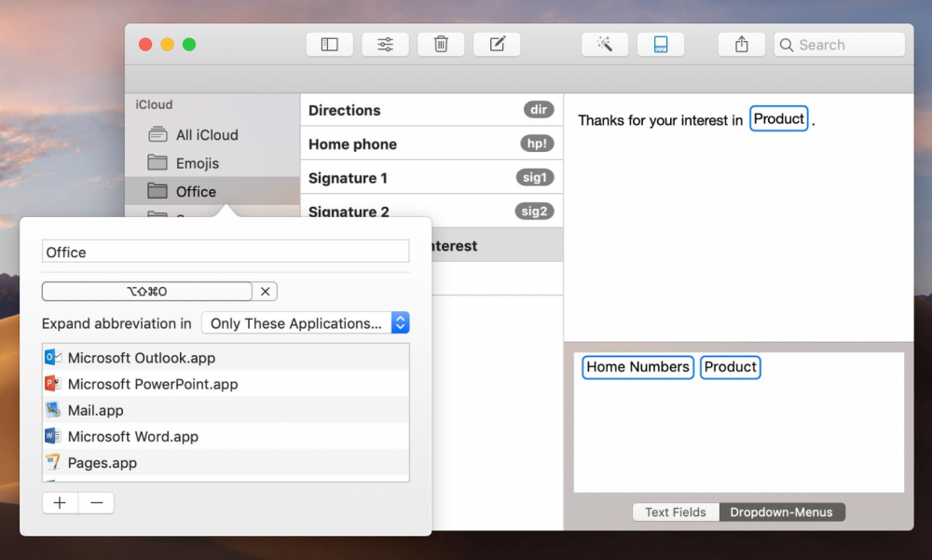Toggle the sidebar panel icon in toolbar
The height and width of the screenshot is (560, 932).
(x=329, y=45)
